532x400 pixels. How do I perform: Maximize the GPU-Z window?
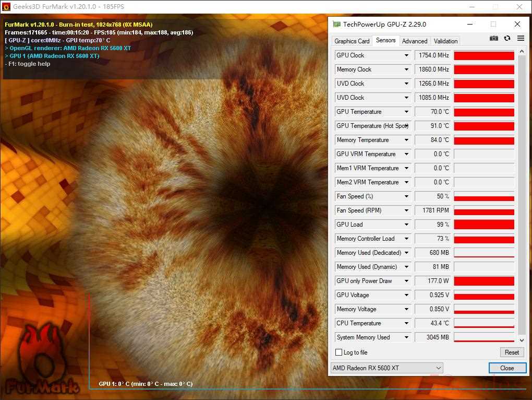(x=493, y=24)
